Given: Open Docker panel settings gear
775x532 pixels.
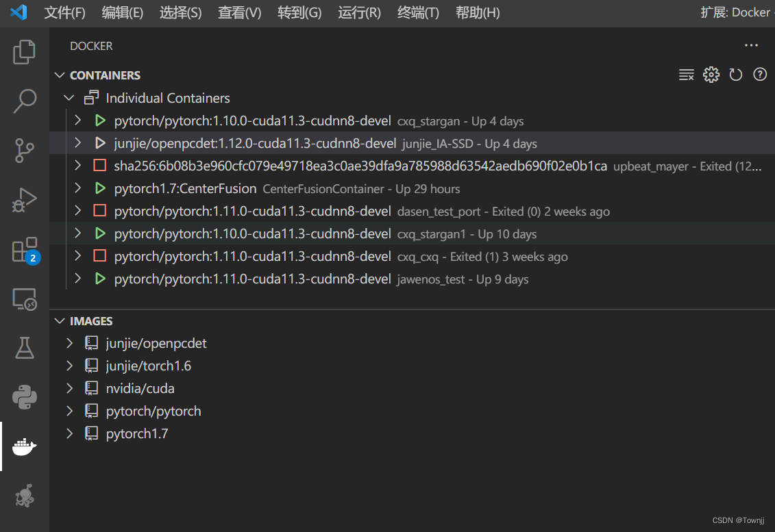Looking at the screenshot, I should tap(711, 74).
